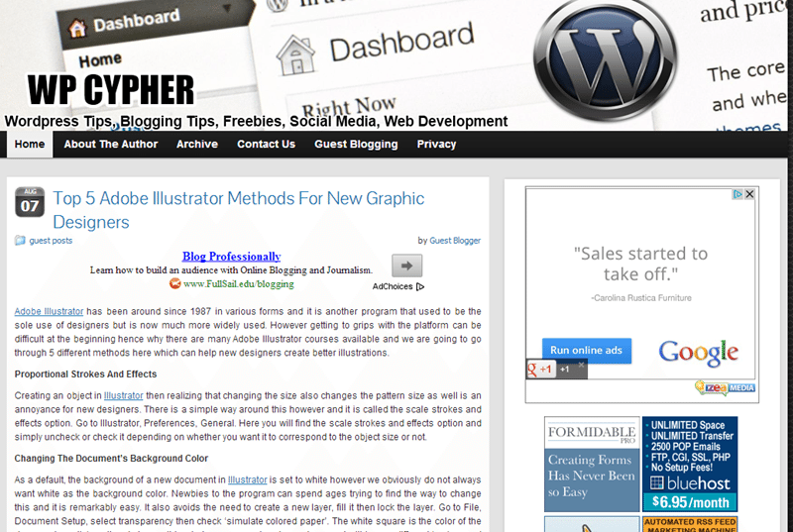793x532 pixels.
Task: Open Contact Us page
Action: coord(266,145)
